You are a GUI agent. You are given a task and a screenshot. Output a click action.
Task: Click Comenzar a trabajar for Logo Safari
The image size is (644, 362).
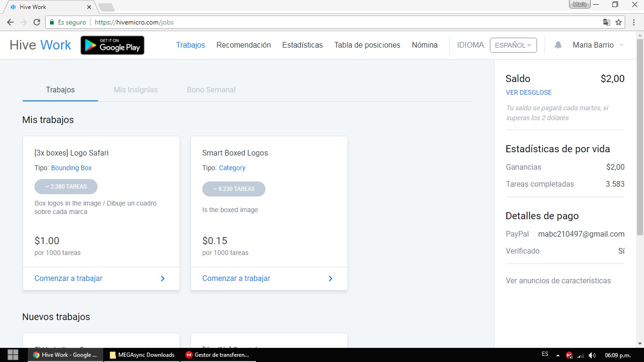pyautogui.click(x=68, y=279)
